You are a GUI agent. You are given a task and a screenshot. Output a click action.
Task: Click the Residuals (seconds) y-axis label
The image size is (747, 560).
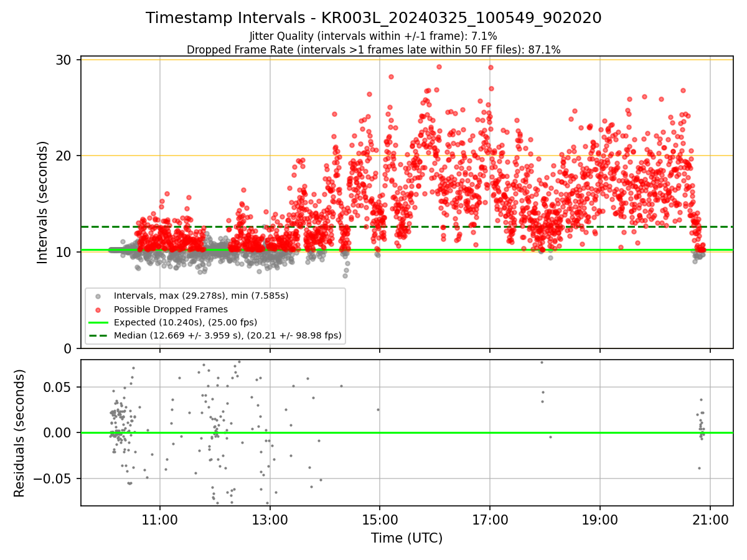tap(20, 433)
